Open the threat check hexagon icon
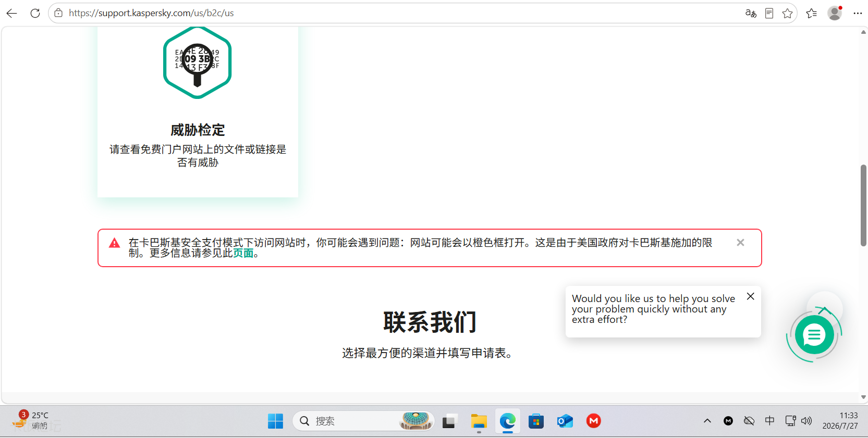The width and height of the screenshot is (868, 438). [x=198, y=62]
